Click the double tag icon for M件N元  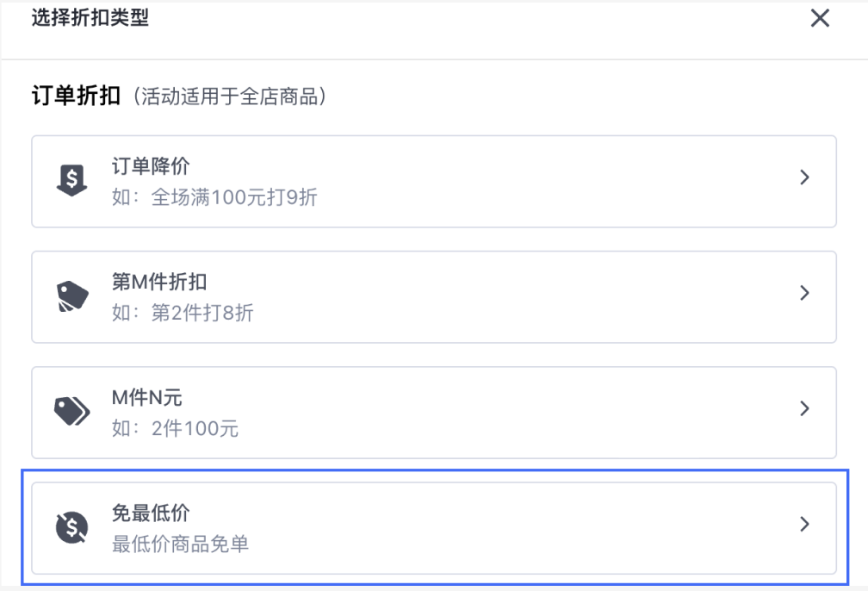(72, 411)
